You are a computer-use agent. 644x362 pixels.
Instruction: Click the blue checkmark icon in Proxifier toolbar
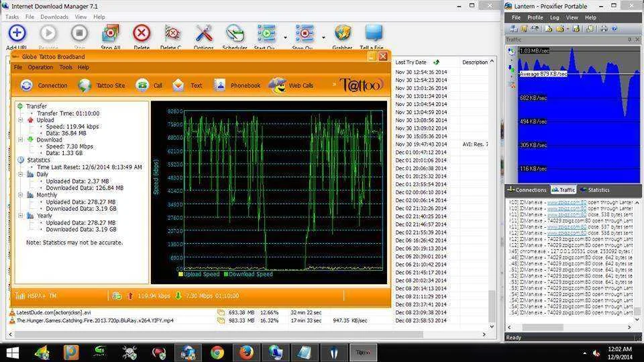click(614, 28)
